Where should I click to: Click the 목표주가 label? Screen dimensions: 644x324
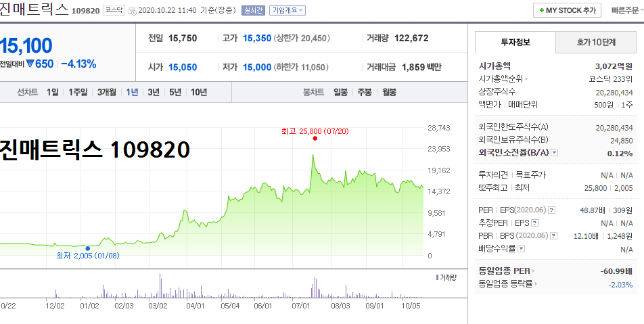530,175
